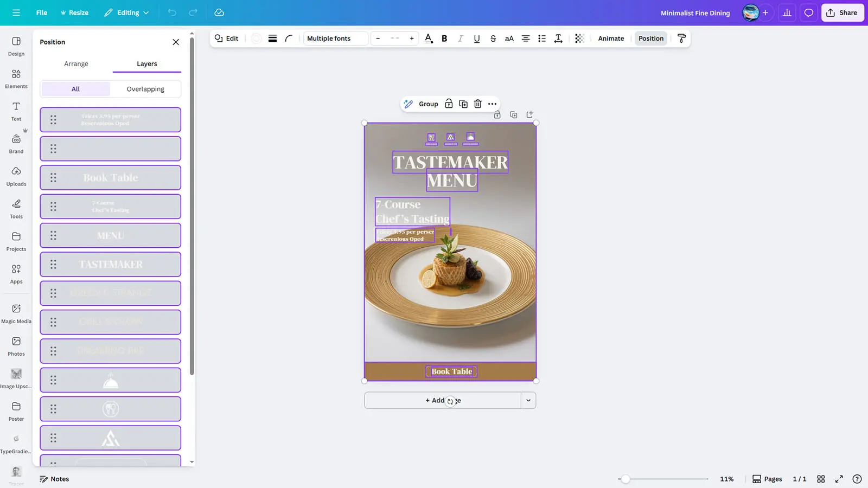Open the File menu

42,12
